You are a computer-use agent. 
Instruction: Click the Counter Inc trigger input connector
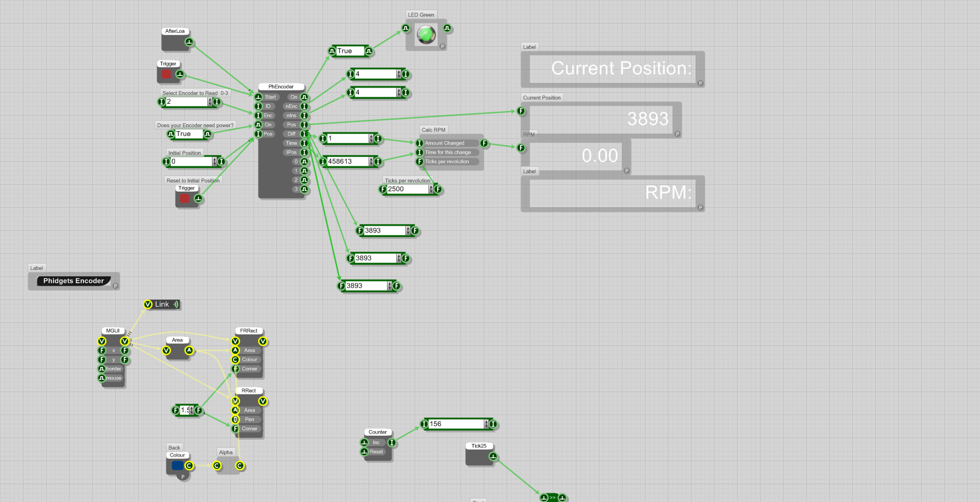[364, 443]
